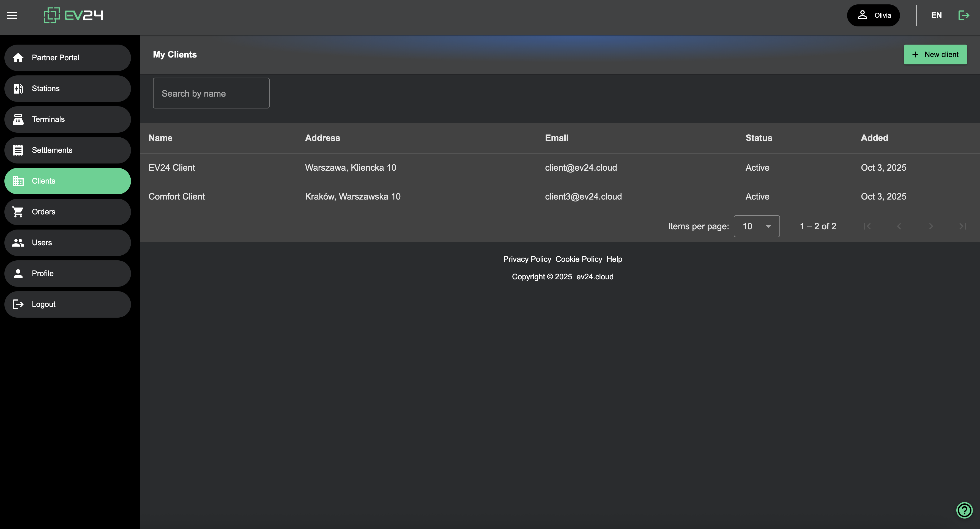Go to Partner Portal home

pyautogui.click(x=67, y=58)
